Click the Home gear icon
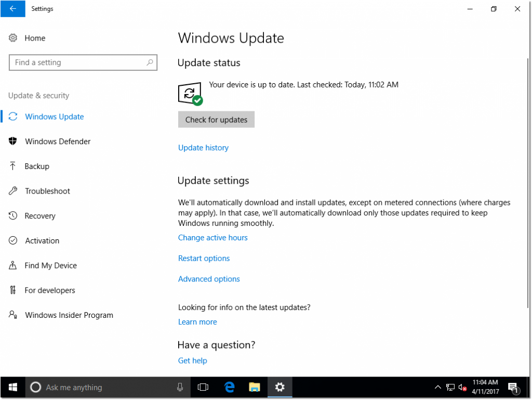Image resolution: width=532 pixels, height=400 pixels. tap(13, 38)
